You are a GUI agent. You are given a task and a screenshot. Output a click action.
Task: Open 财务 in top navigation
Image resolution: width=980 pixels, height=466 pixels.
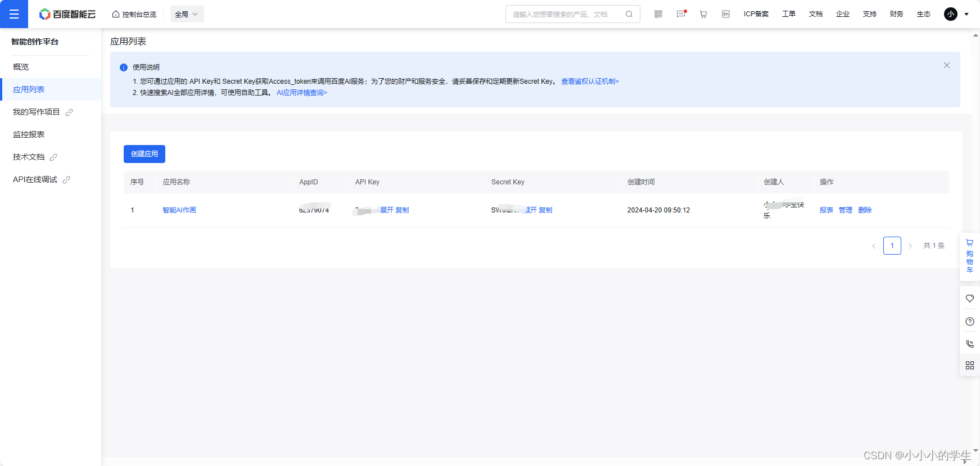pos(896,14)
